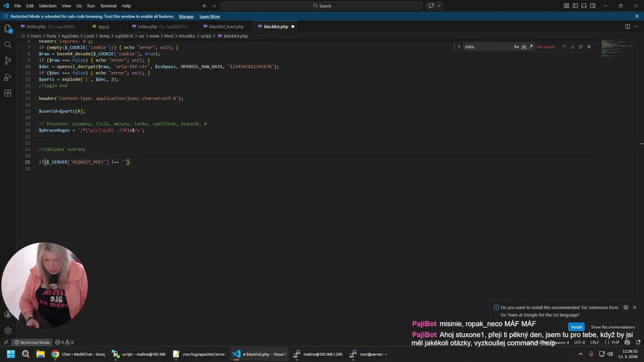Click the top Search command center box

coord(321,6)
